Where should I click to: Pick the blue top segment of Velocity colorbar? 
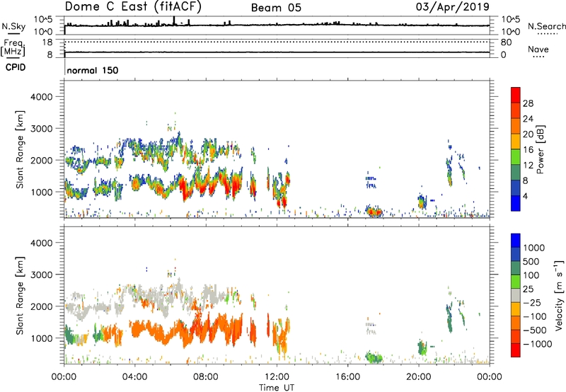tap(516, 241)
